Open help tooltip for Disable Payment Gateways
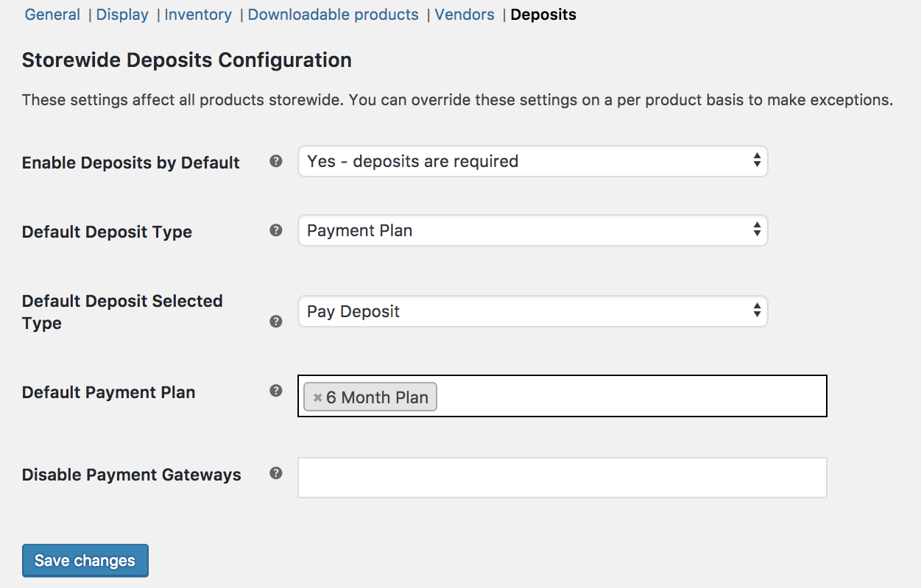 click(276, 473)
